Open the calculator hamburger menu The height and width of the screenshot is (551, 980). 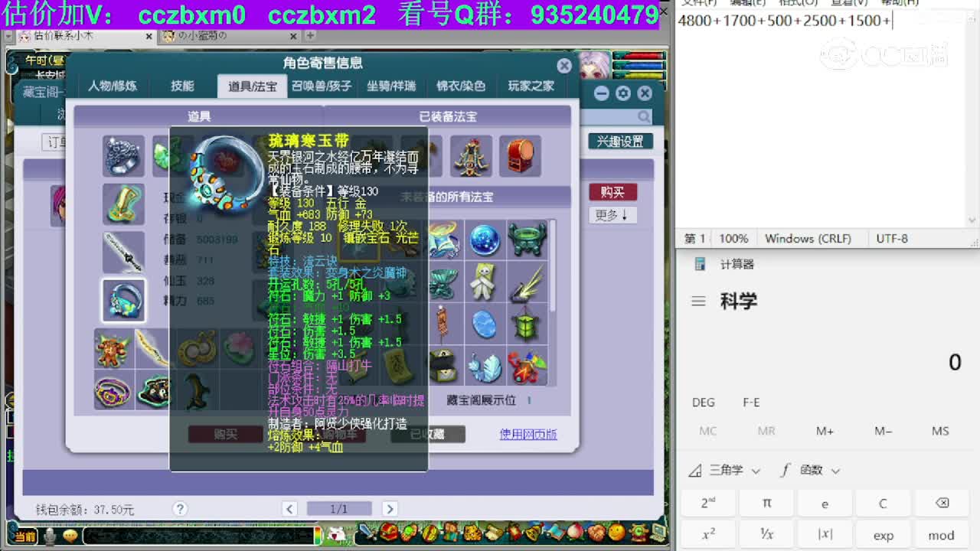click(698, 301)
